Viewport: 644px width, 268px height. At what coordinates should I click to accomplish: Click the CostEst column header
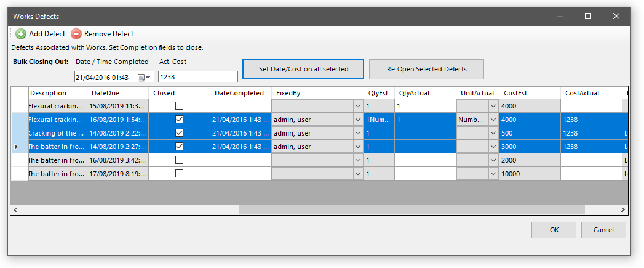pyautogui.click(x=529, y=93)
